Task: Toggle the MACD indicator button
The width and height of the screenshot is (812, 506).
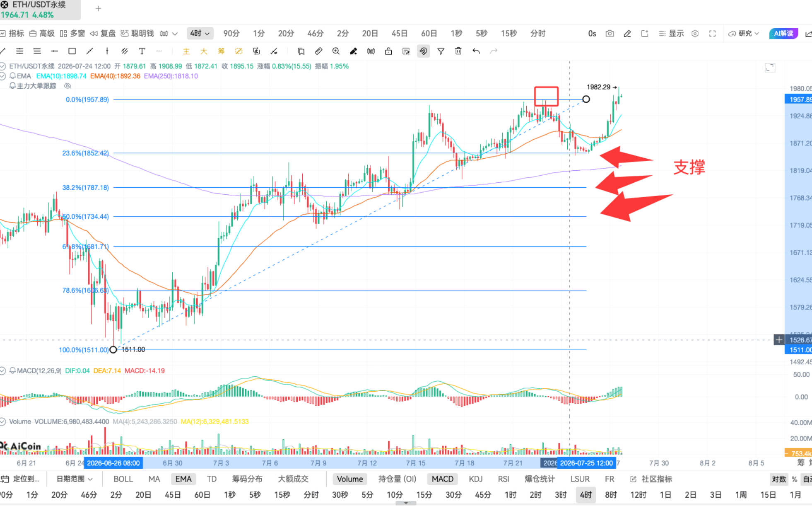Action: pyautogui.click(x=443, y=479)
